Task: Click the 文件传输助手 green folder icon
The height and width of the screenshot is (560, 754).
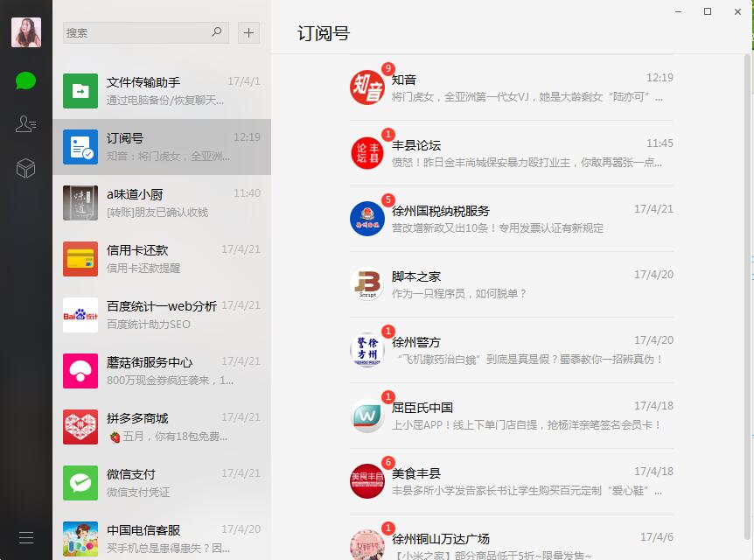Action: (80, 91)
